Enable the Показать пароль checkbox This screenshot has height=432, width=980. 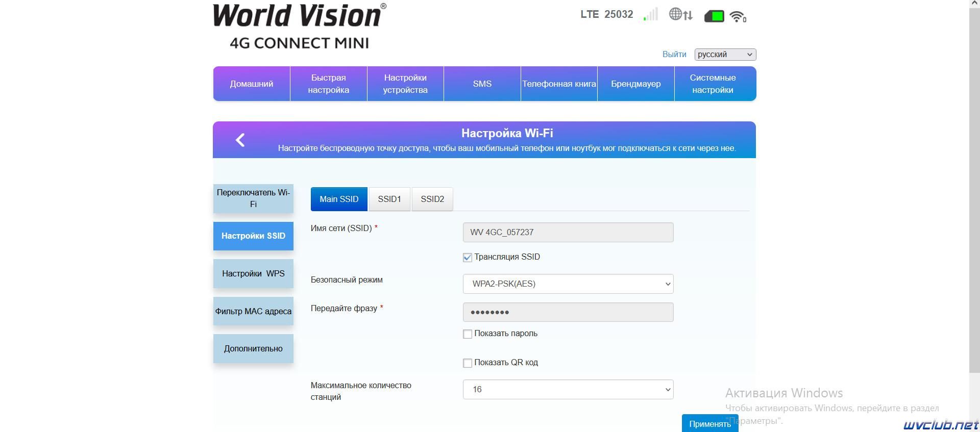[467, 334]
